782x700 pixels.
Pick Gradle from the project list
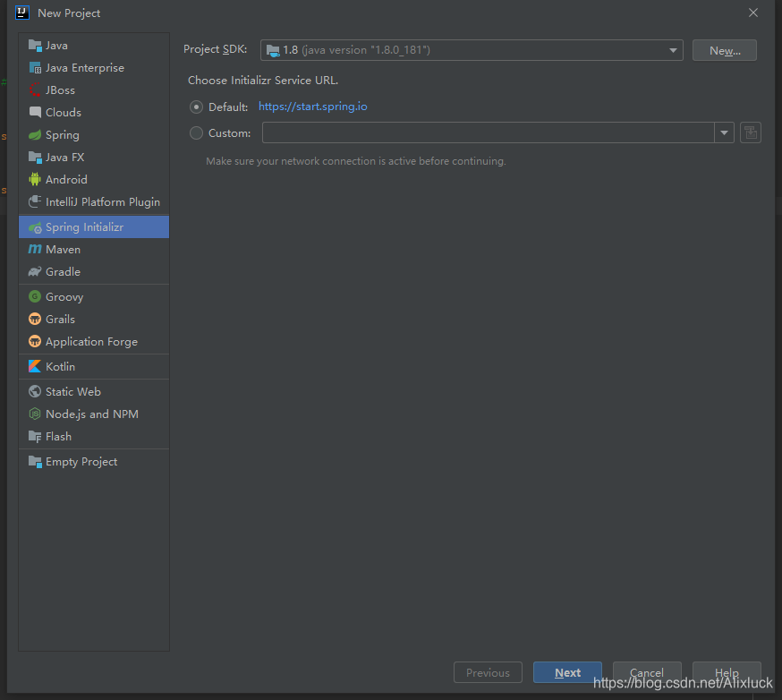pos(94,272)
